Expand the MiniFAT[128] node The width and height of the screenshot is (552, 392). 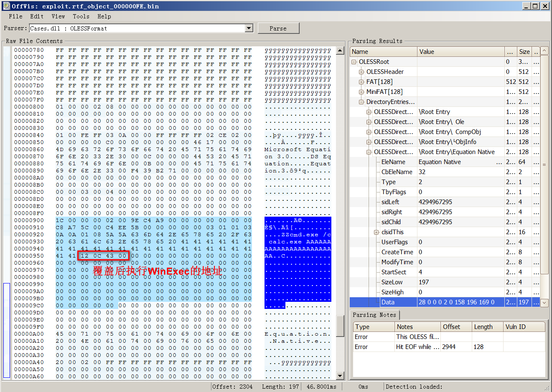(x=361, y=92)
